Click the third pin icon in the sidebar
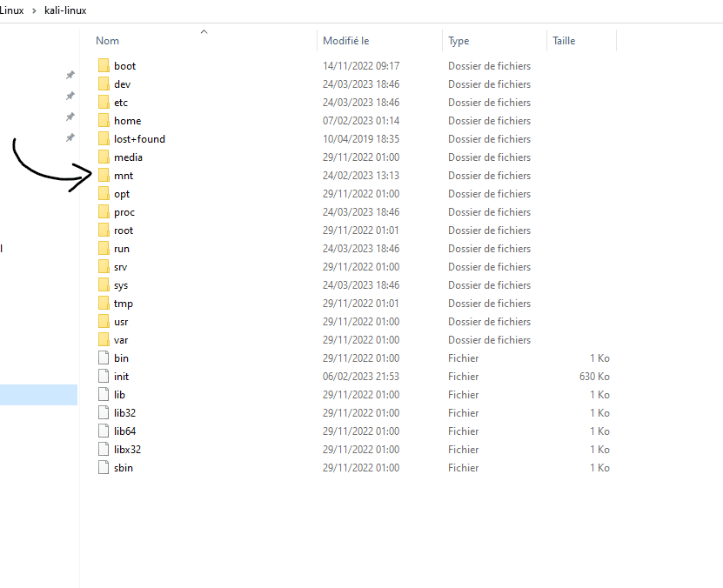This screenshot has height=588, width=723. [70, 117]
